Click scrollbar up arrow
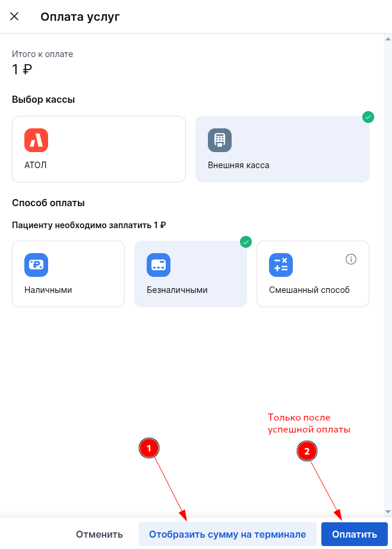Viewport: 392px width, 549px height. [388, 39]
